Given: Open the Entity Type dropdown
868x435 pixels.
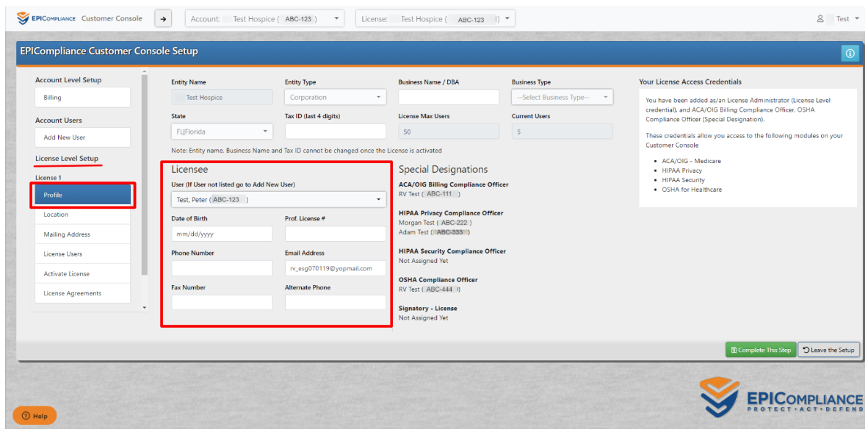Looking at the screenshot, I should (x=336, y=98).
